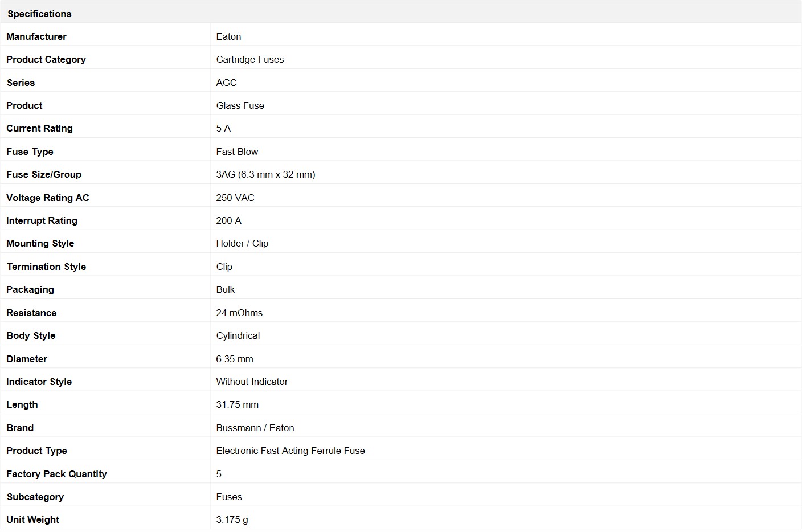Select the AGC series value
This screenshot has height=532, width=802.
(x=226, y=83)
